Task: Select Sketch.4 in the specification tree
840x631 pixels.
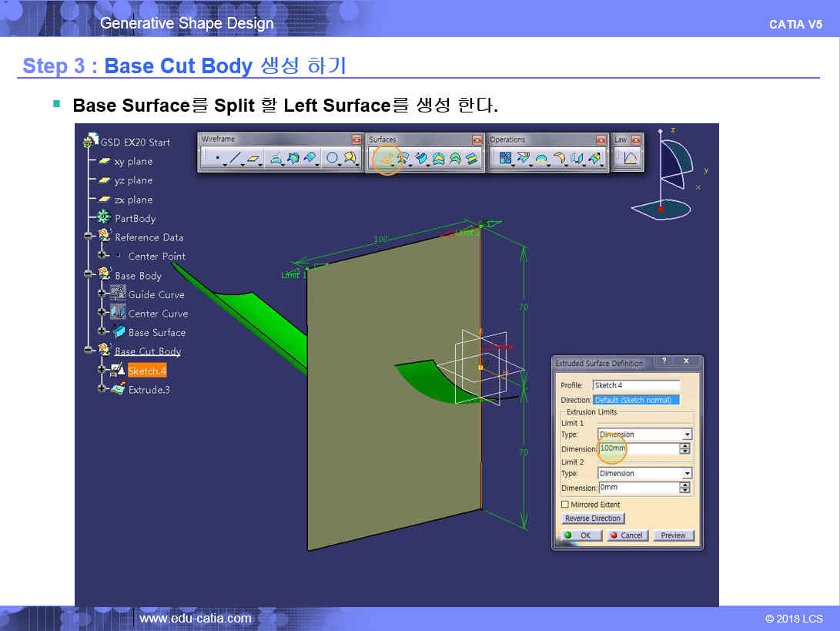Action: click(147, 371)
